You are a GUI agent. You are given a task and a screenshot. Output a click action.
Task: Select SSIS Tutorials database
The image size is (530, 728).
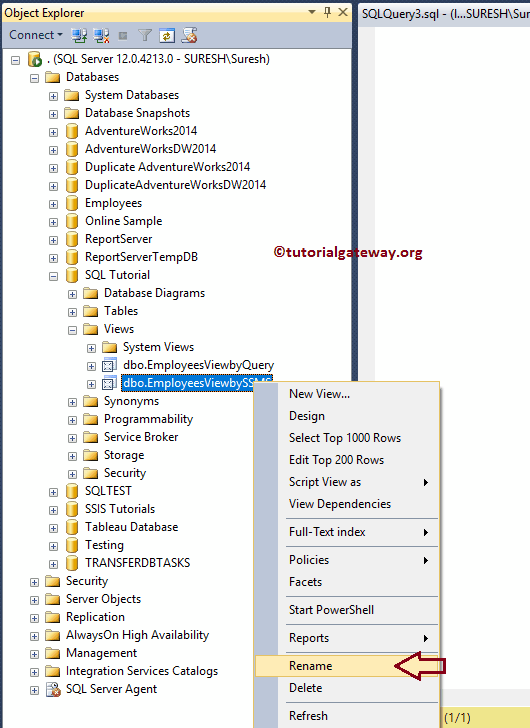point(120,509)
